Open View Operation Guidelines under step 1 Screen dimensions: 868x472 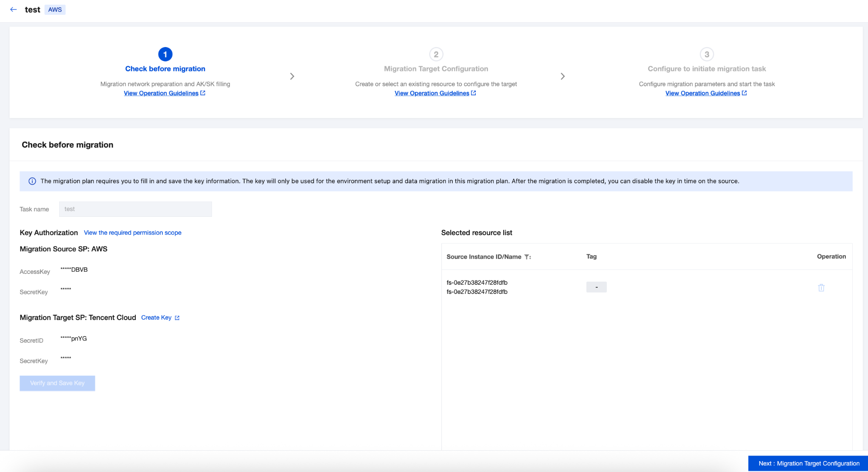coord(161,93)
